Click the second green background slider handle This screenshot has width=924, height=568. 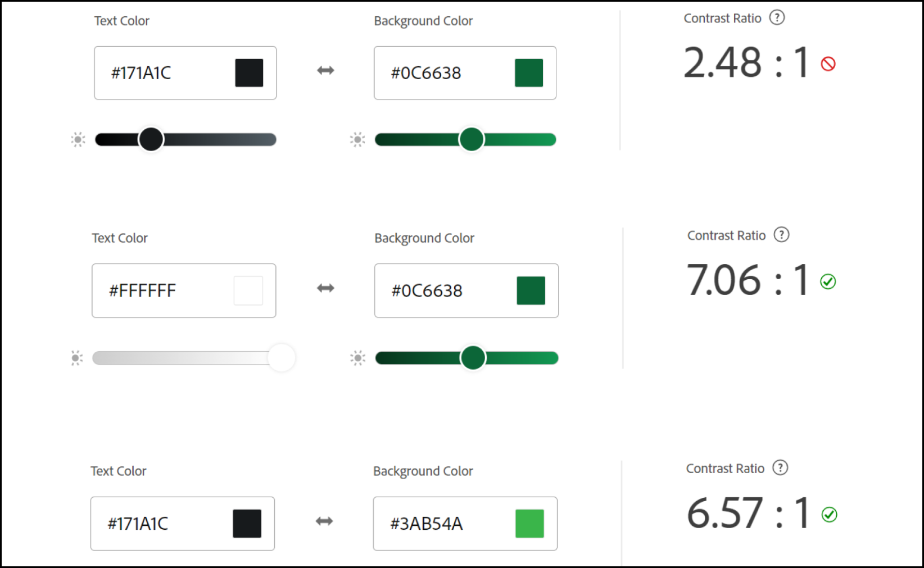473,358
